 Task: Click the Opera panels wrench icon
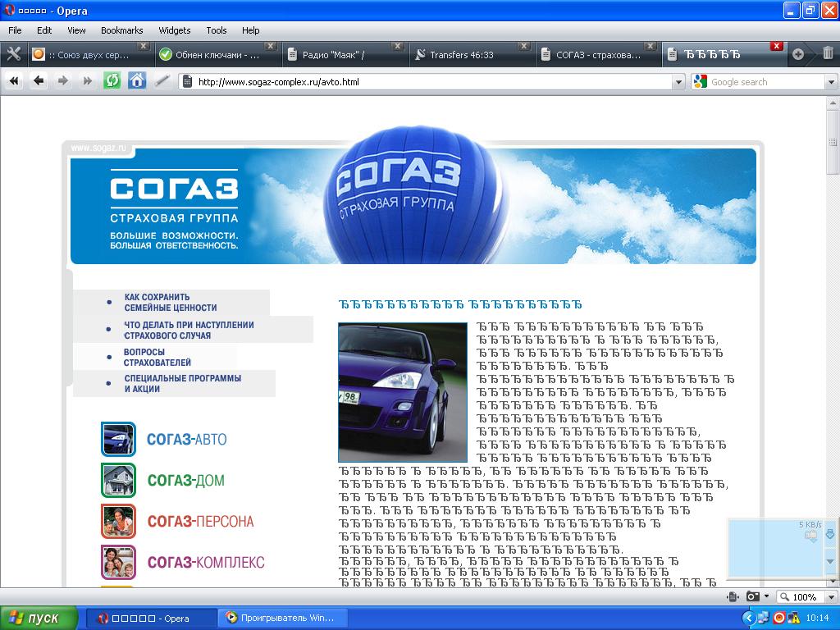[13, 54]
